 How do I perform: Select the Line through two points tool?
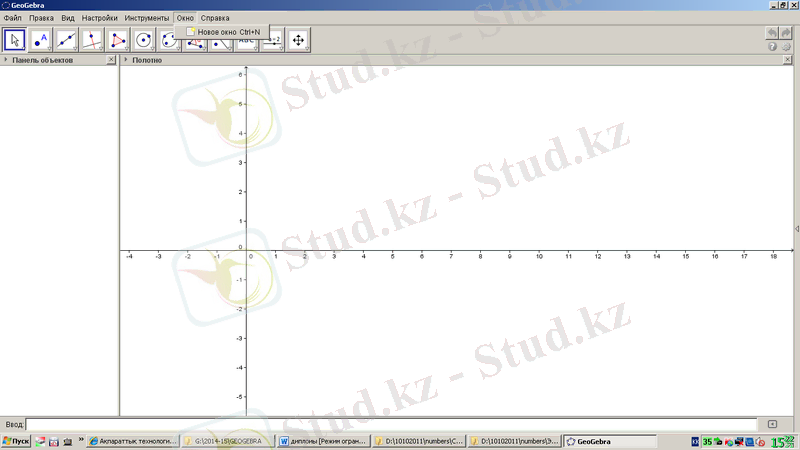click(x=66, y=40)
